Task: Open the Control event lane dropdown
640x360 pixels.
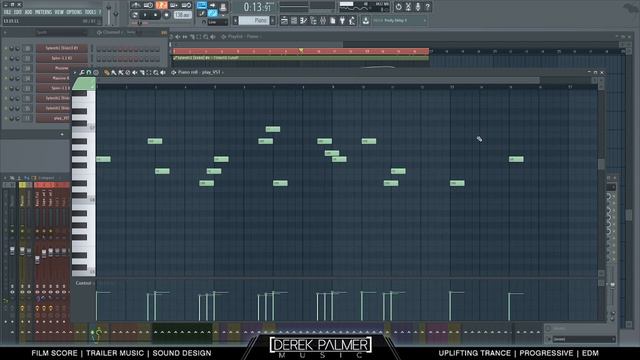Action: click(84, 283)
